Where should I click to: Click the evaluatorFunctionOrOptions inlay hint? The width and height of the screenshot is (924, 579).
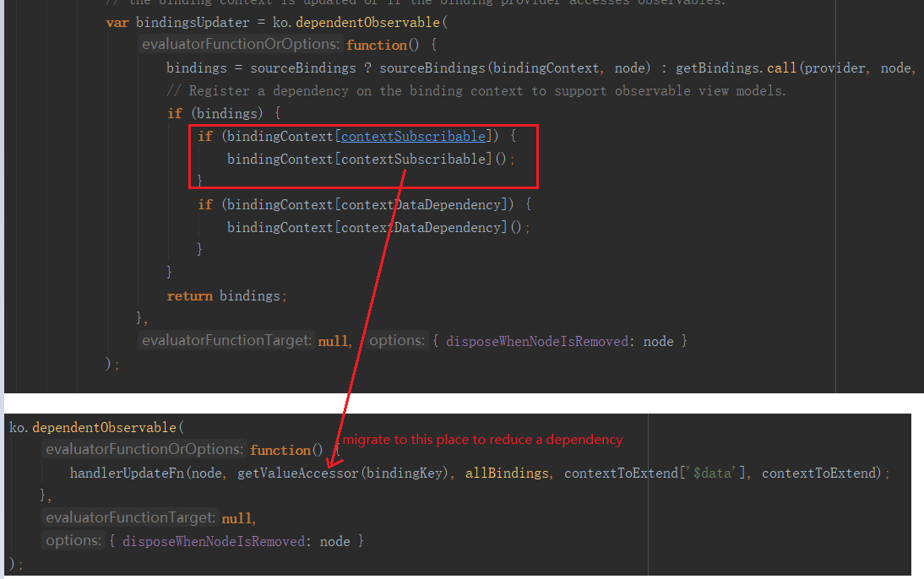click(x=239, y=43)
